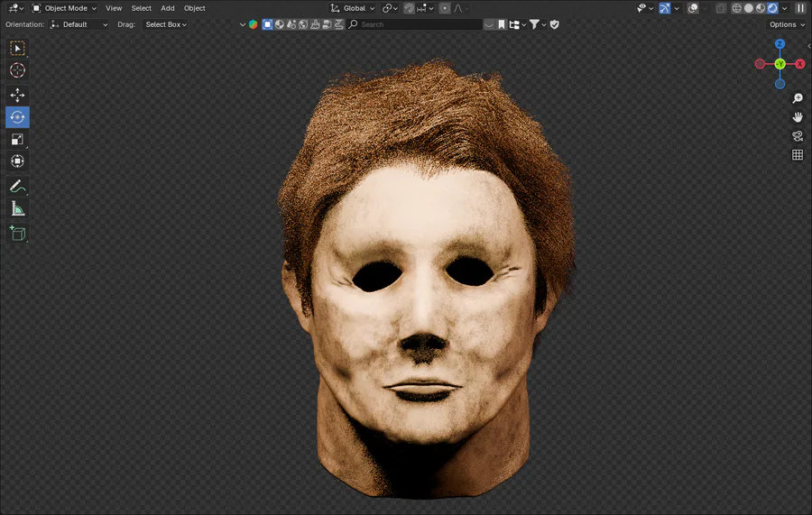The height and width of the screenshot is (515, 812).
Task: Open the pivot point dropdown
Action: coord(390,8)
